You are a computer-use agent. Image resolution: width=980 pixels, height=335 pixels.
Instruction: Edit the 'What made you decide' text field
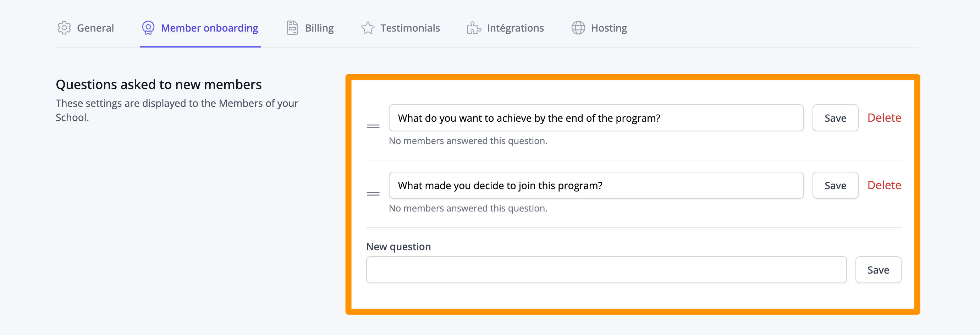tap(596, 185)
